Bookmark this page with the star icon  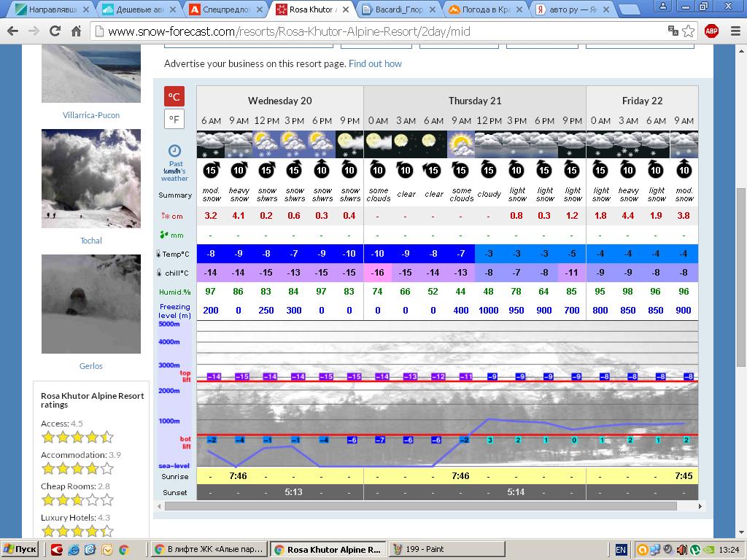[689, 31]
